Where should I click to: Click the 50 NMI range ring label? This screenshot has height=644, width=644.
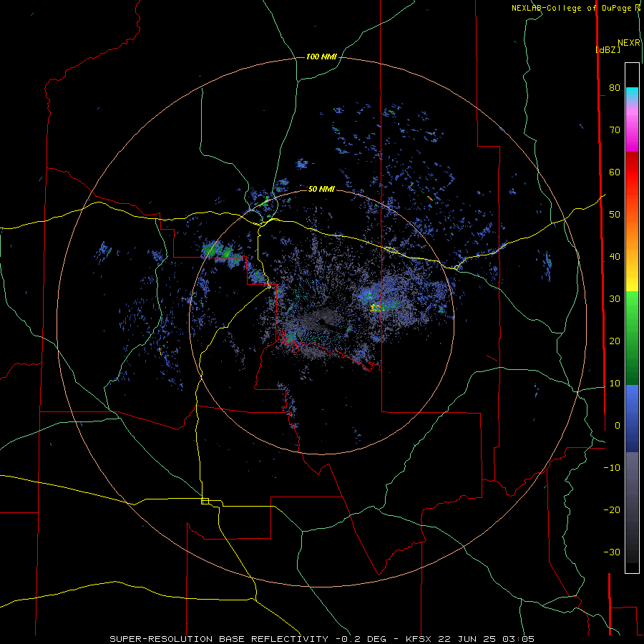coord(321,190)
